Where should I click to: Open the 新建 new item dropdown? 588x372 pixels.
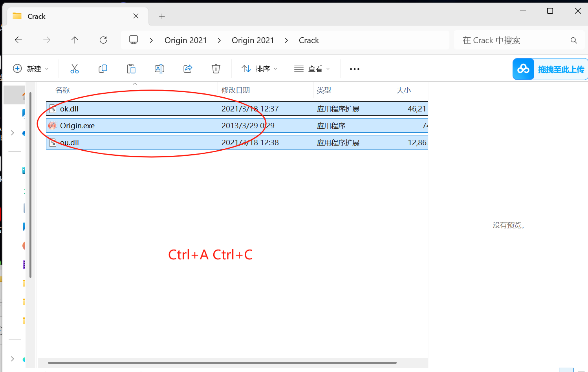click(x=31, y=69)
